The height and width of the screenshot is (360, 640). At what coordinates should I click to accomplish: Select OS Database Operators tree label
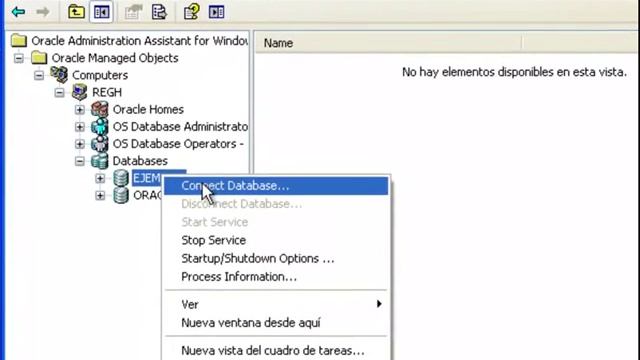click(x=178, y=144)
